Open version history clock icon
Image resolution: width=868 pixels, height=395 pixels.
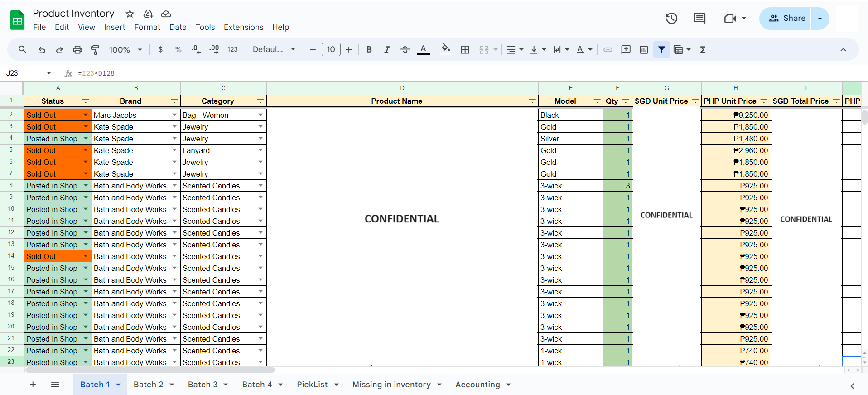tap(671, 19)
